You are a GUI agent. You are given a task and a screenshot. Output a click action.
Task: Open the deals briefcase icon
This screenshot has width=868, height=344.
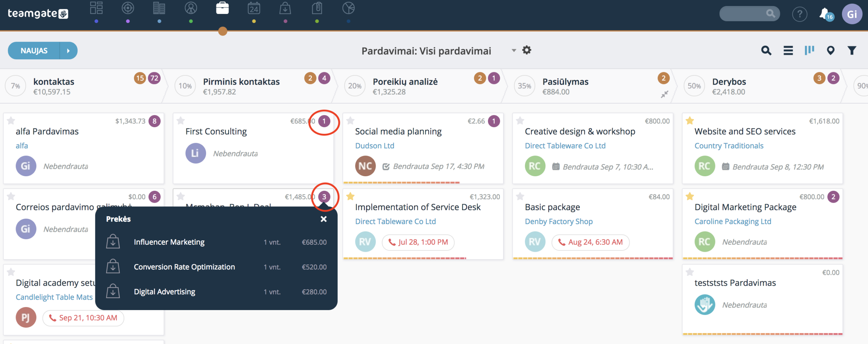pos(222,8)
